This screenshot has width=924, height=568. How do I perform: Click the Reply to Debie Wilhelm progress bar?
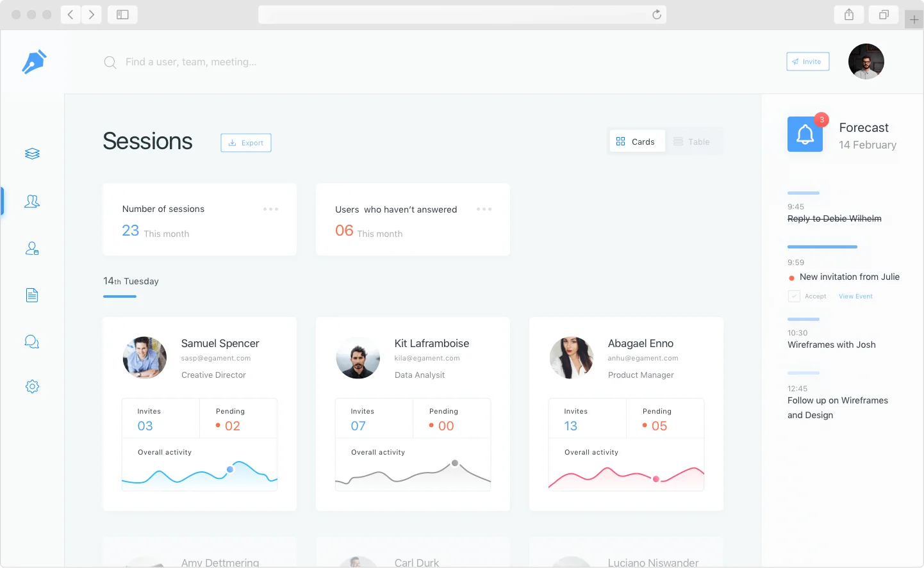pyautogui.click(x=803, y=193)
